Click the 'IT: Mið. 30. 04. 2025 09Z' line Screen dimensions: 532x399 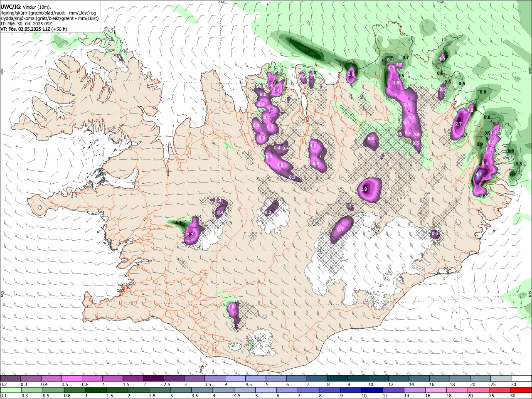pos(26,24)
